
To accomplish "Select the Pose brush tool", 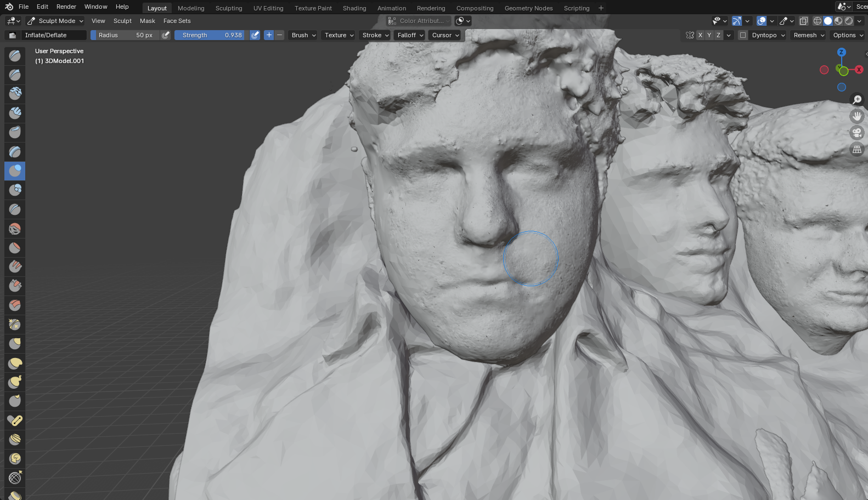I will 15,421.
